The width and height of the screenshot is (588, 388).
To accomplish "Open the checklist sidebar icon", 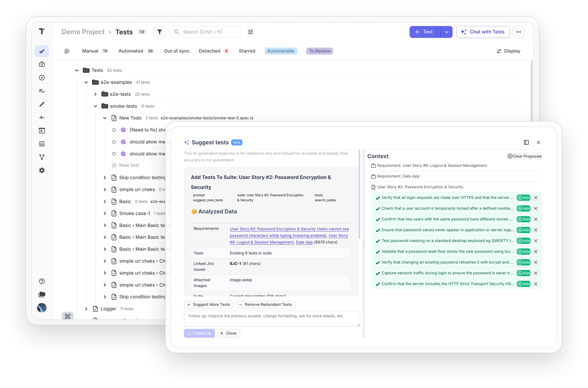I will tap(42, 91).
